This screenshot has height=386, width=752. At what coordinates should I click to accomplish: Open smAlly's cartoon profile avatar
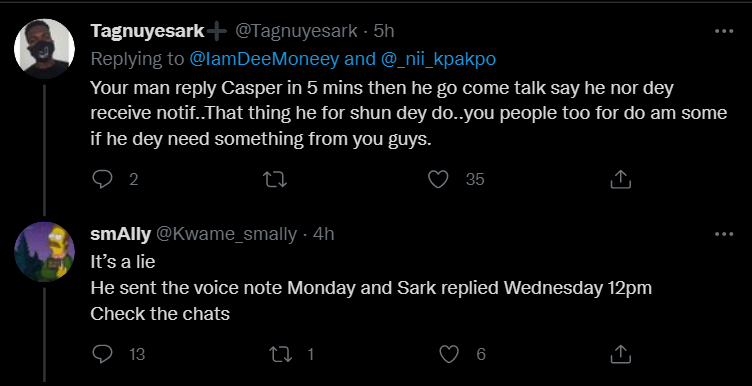click(x=44, y=252)
